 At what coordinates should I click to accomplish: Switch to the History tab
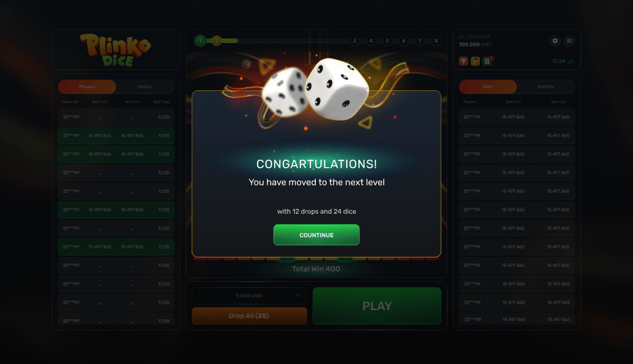coord(144,87)
